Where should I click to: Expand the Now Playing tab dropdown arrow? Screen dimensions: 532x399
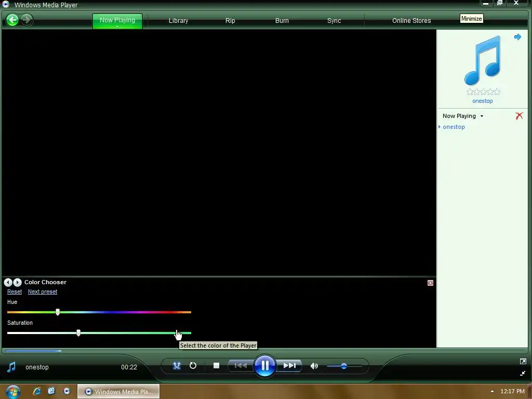pyautogui.click(x=117, y=27)
